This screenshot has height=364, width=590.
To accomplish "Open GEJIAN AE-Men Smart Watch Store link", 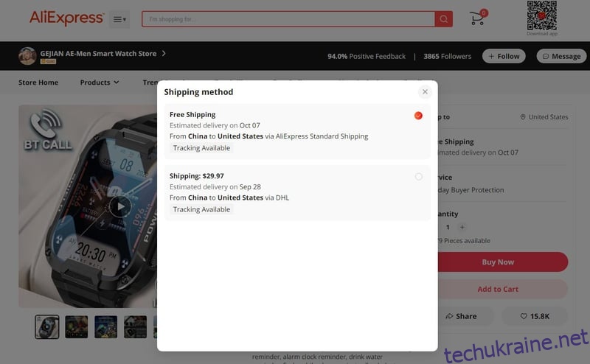I will click(98, 53).
